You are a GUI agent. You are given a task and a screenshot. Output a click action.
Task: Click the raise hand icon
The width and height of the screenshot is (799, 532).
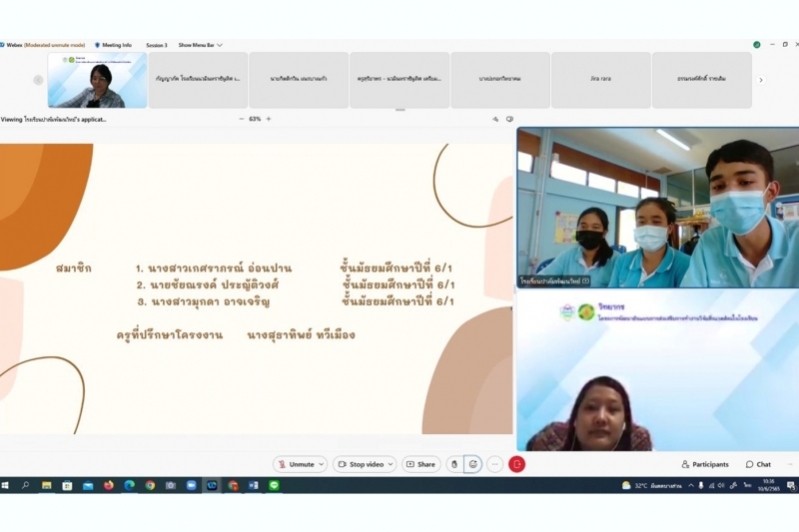tap(454, 464)
